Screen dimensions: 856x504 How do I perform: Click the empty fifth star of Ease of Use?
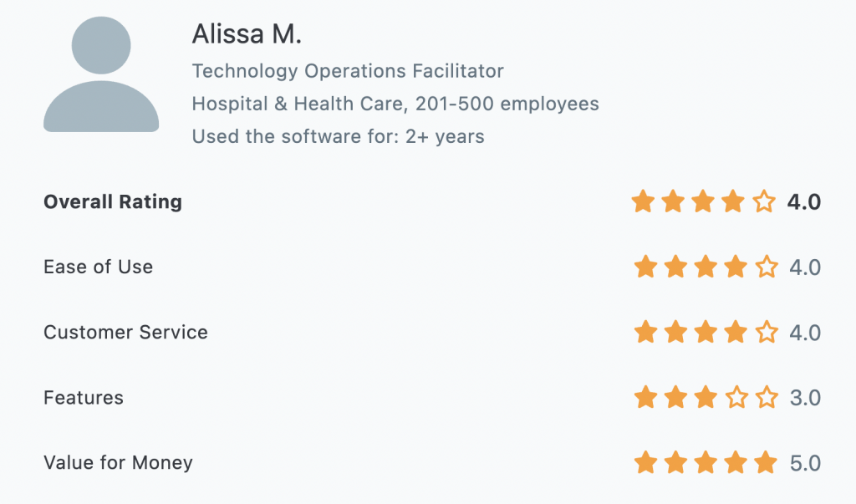[x=767, y=267]
